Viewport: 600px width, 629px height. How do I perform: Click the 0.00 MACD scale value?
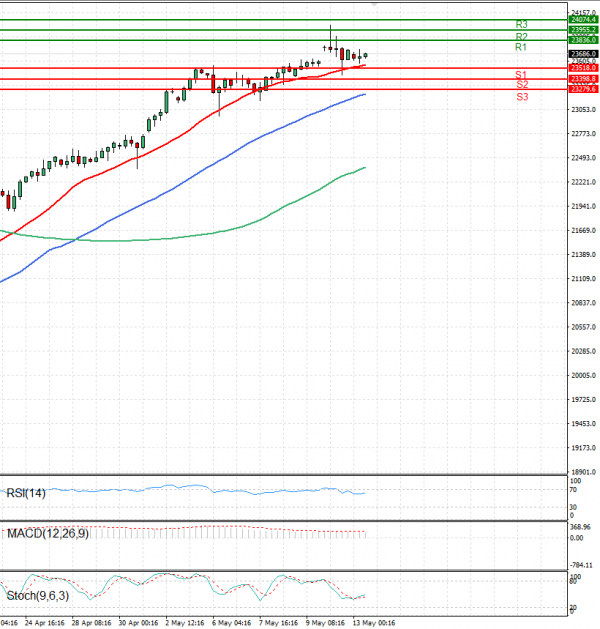coord(576,538)
